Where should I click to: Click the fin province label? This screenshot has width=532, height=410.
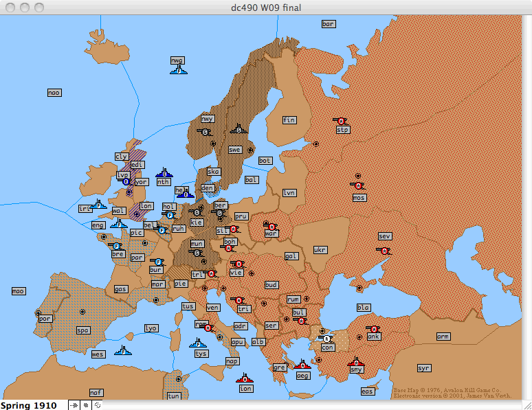[289, 119]
